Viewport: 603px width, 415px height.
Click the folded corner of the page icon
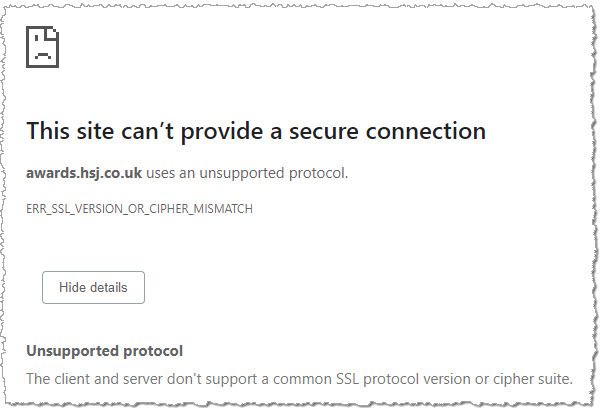click(x=53, y=32)
